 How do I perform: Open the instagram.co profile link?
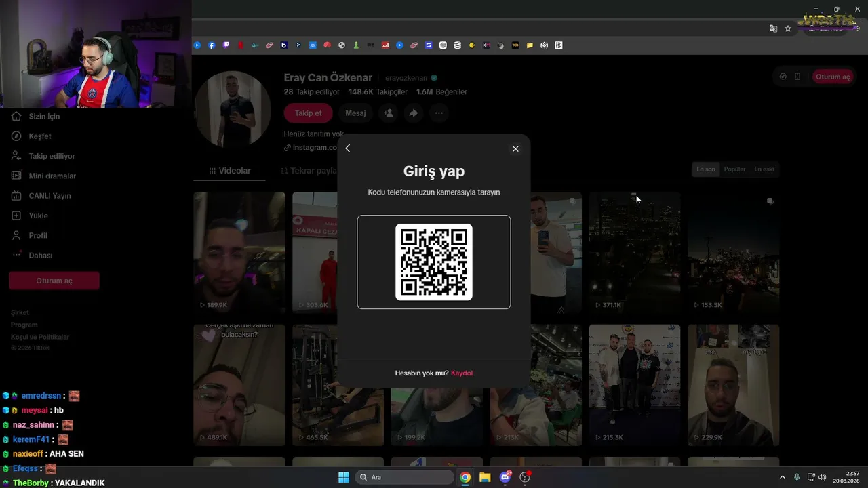(x=311, y=148)
